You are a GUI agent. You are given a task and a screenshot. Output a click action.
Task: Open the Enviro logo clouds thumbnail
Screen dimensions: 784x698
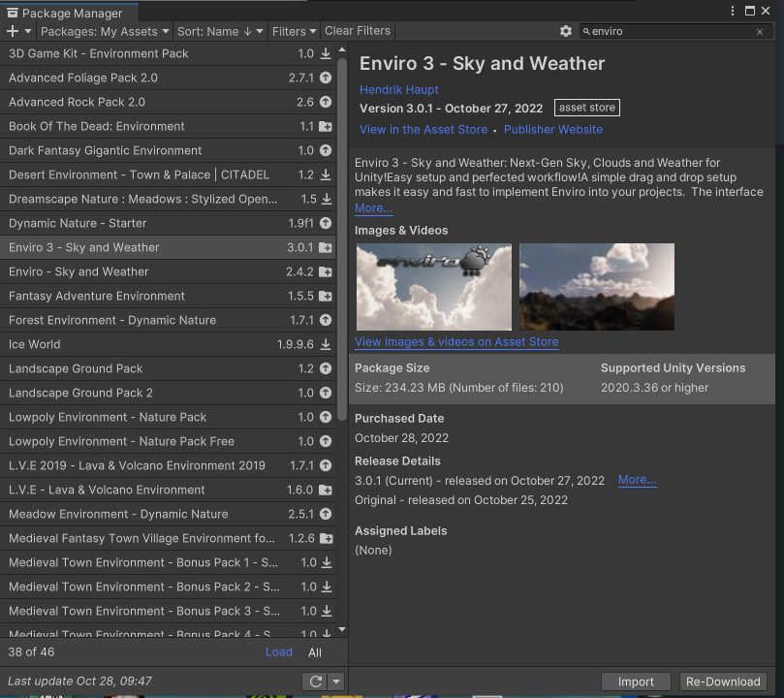point(434,287)
